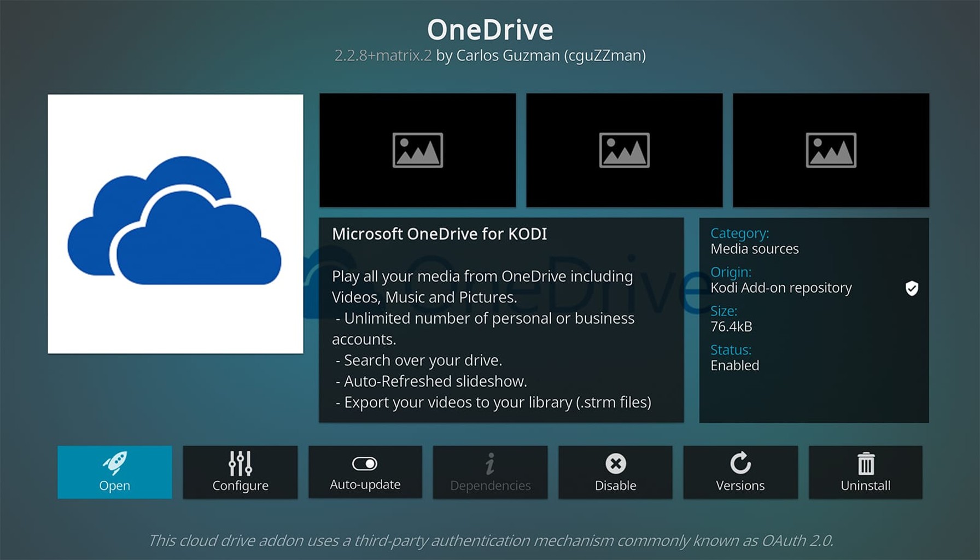Click the 76.4kB size value

tap(731, 327)
